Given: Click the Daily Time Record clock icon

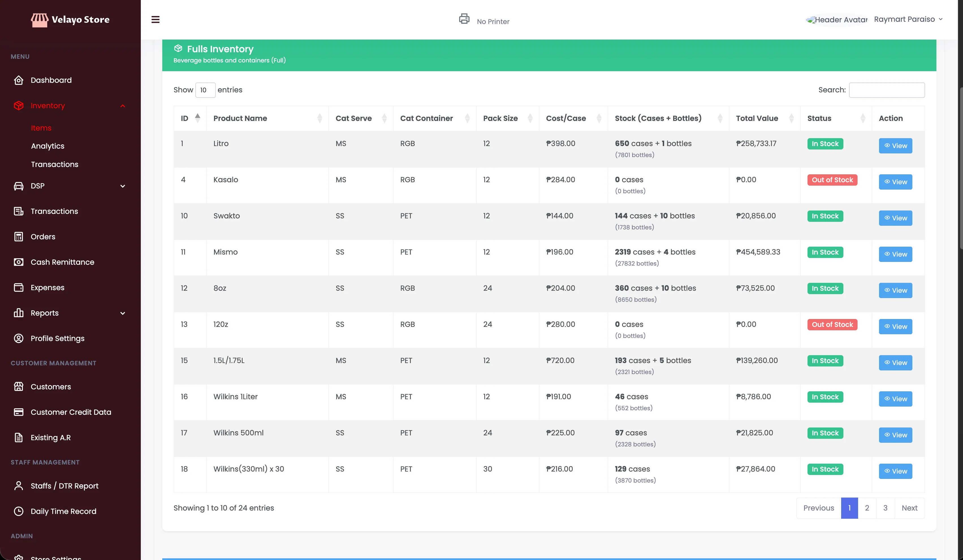Looking at the screenshot, I should click(x=18, y=511).
